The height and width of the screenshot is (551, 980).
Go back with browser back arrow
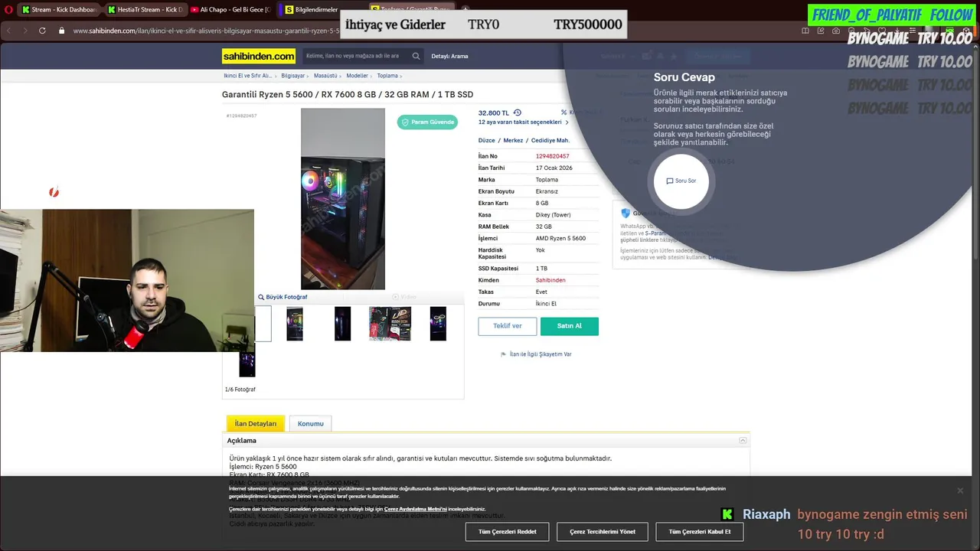[9, 31]
